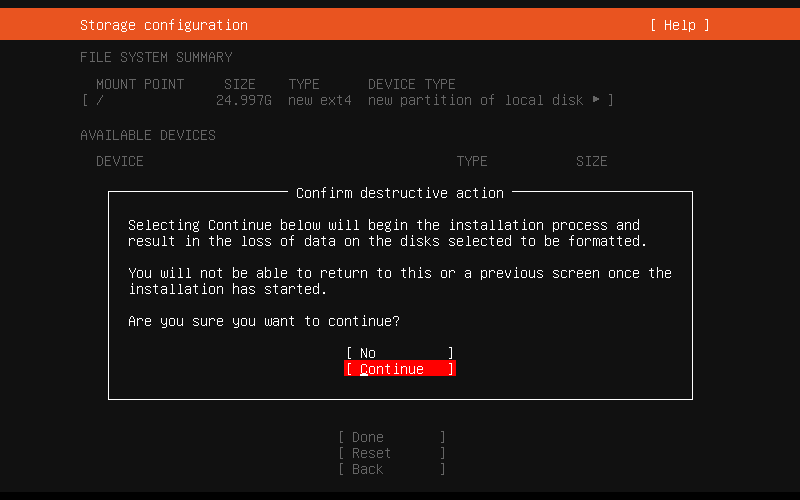Image resolution: width=800 pixels, height=500 pixels.
Task: Expand the root partition row arrow
Action: [x=597, y=100]
